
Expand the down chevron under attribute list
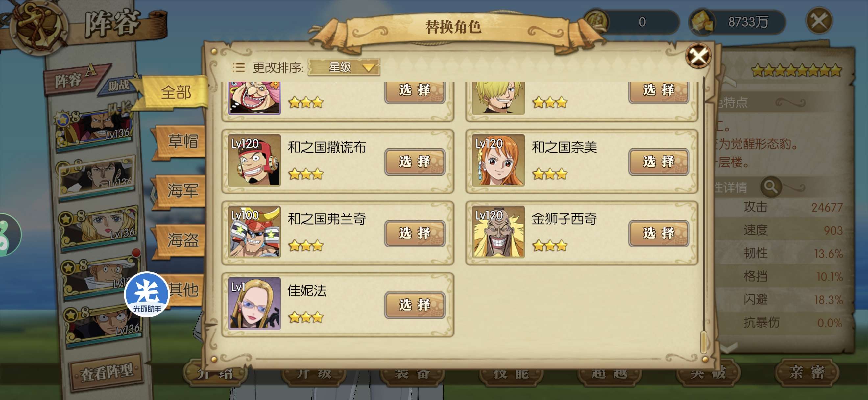(730, 347)
